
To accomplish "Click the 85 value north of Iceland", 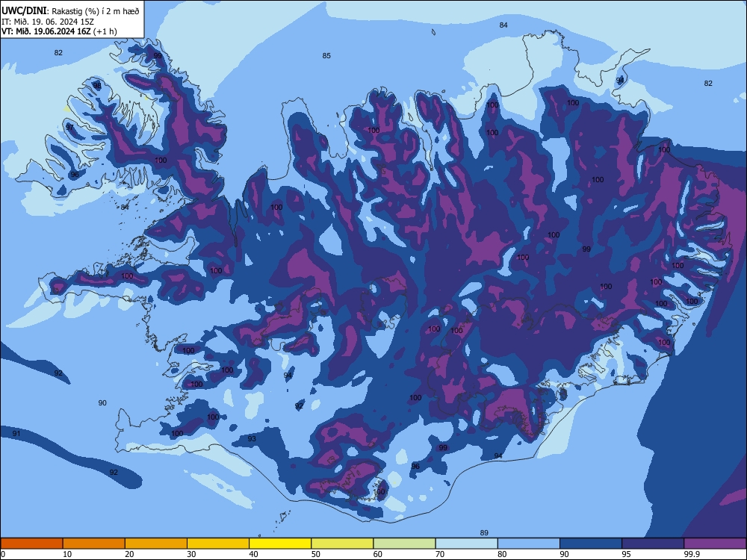I will click(x=326, y=56).
